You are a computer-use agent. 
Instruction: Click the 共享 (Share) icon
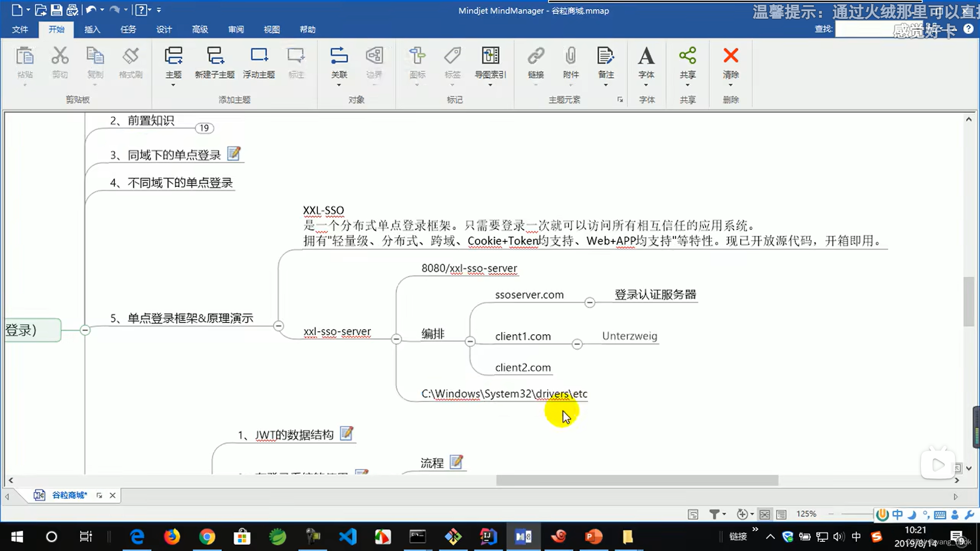tap(688, 56)
